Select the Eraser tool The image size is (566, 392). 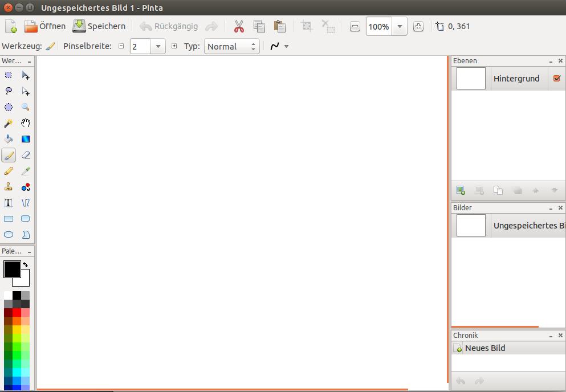(x=25, y=155)
